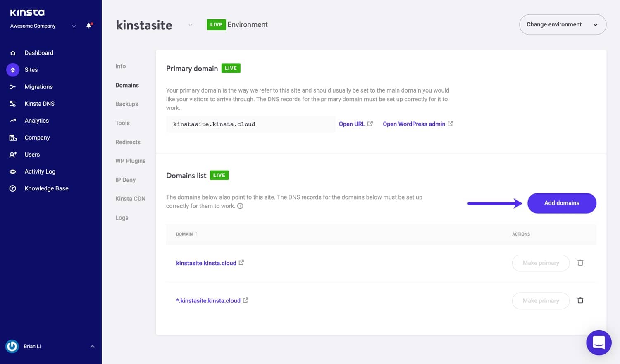Switch to the Kinsta CDN tab

(x=130, y=199)
